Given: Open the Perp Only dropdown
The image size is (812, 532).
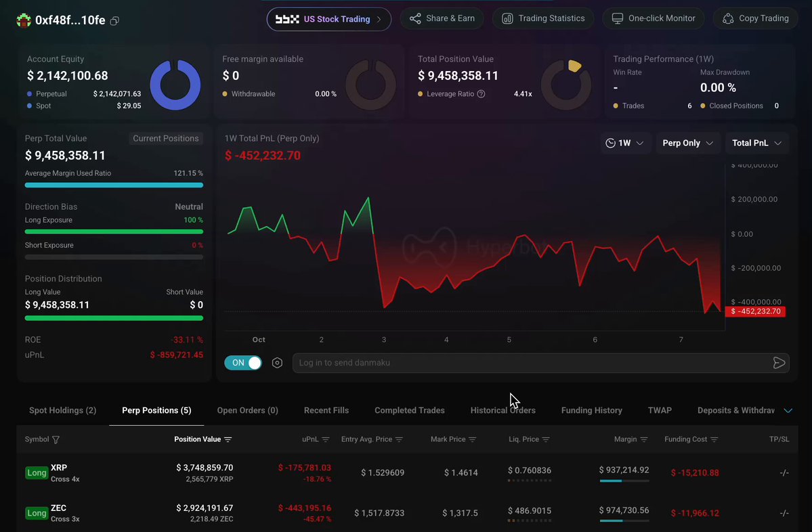Looking at the screenshot, I should click(687, 143).
